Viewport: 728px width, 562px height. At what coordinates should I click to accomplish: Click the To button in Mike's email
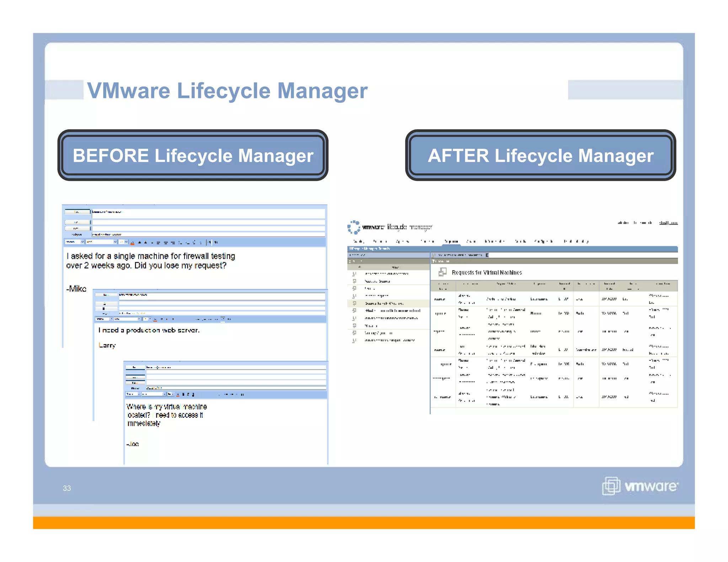click(77, 212)
